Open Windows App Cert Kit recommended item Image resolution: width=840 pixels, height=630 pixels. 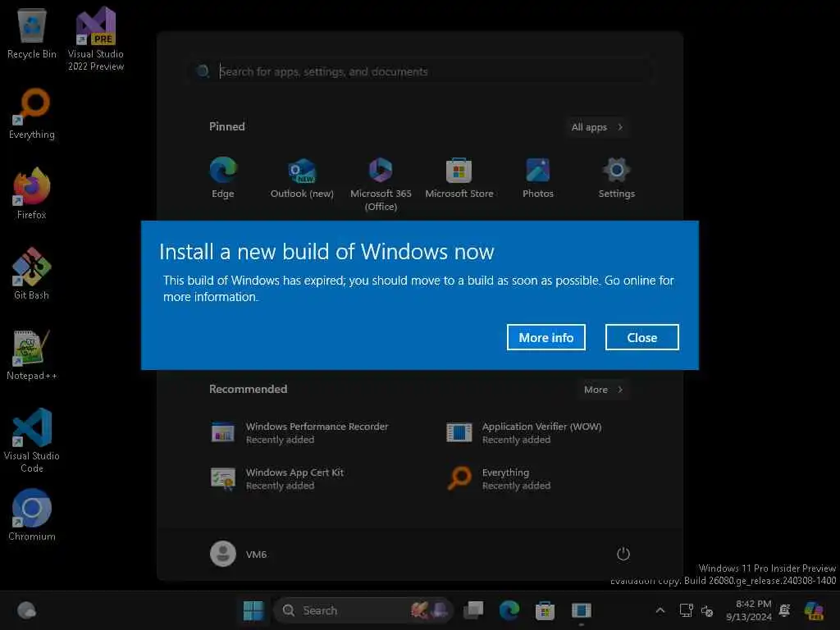click(x=277, y=479)
